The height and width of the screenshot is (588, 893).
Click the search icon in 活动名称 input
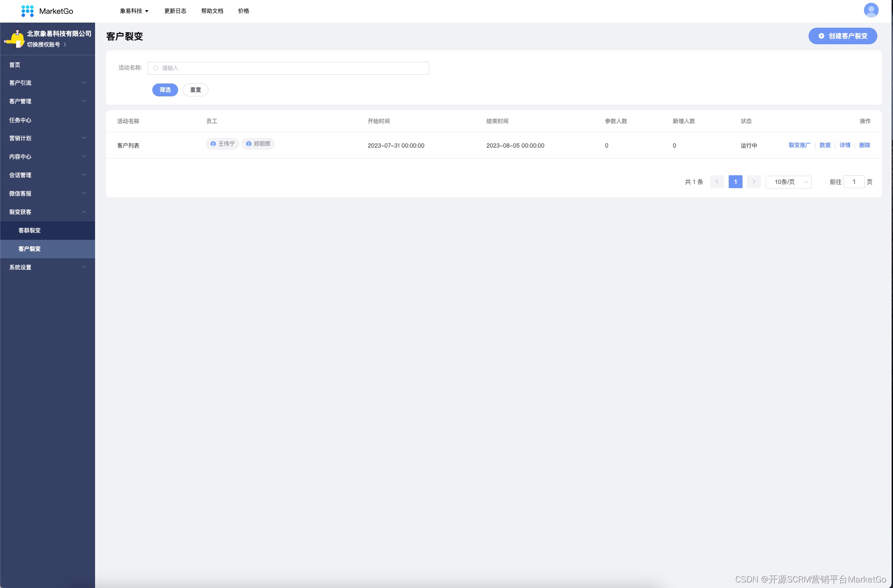(x=156, y=68)
